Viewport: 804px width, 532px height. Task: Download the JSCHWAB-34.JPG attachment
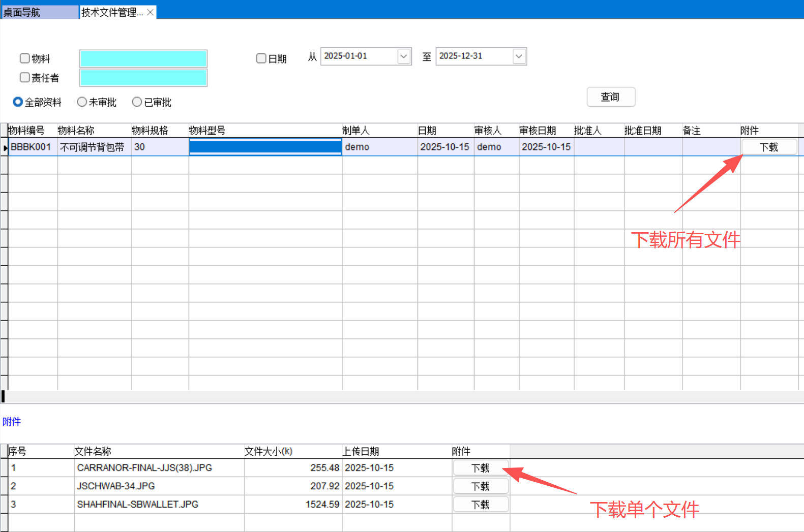(480, 486)
